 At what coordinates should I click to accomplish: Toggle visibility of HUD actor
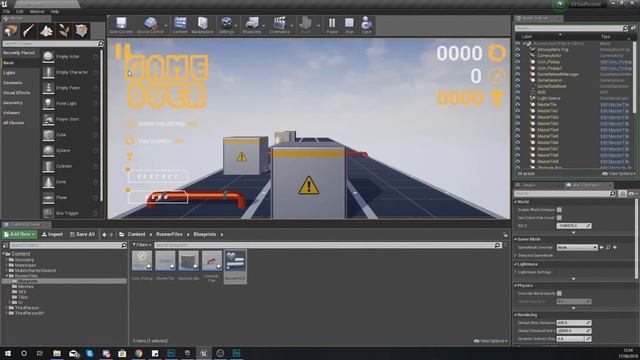[518, 92]
